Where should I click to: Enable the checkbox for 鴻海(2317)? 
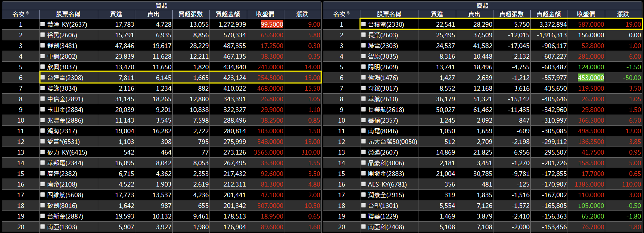[x=43, y=131]
